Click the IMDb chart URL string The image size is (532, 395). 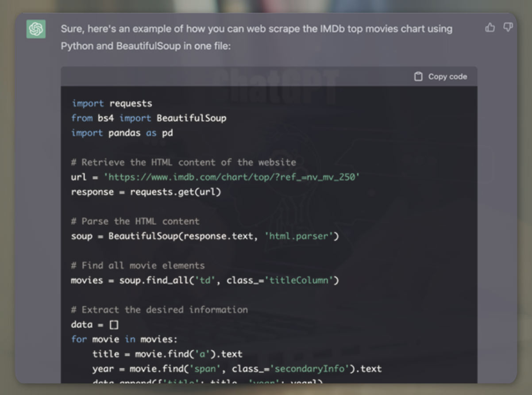(232, 177)
